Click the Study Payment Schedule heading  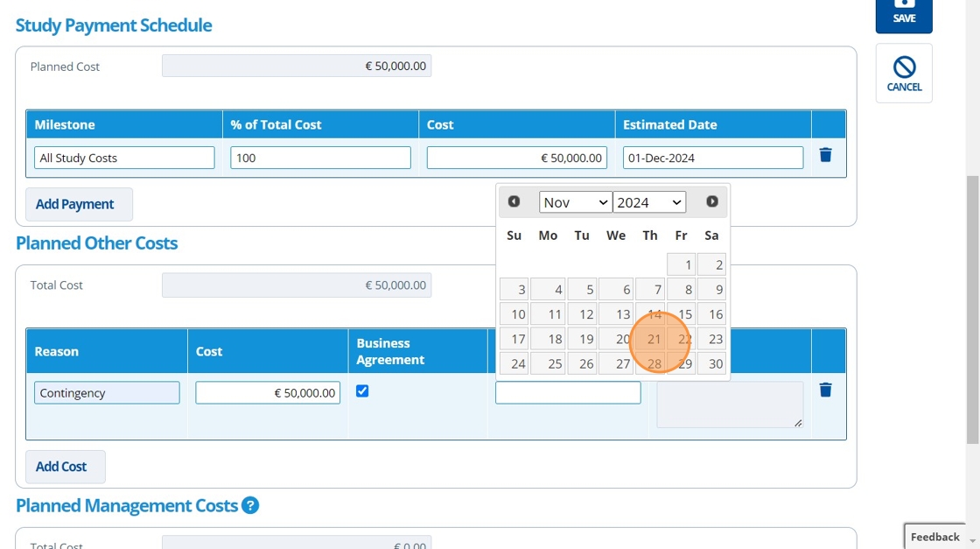(114, 25)
